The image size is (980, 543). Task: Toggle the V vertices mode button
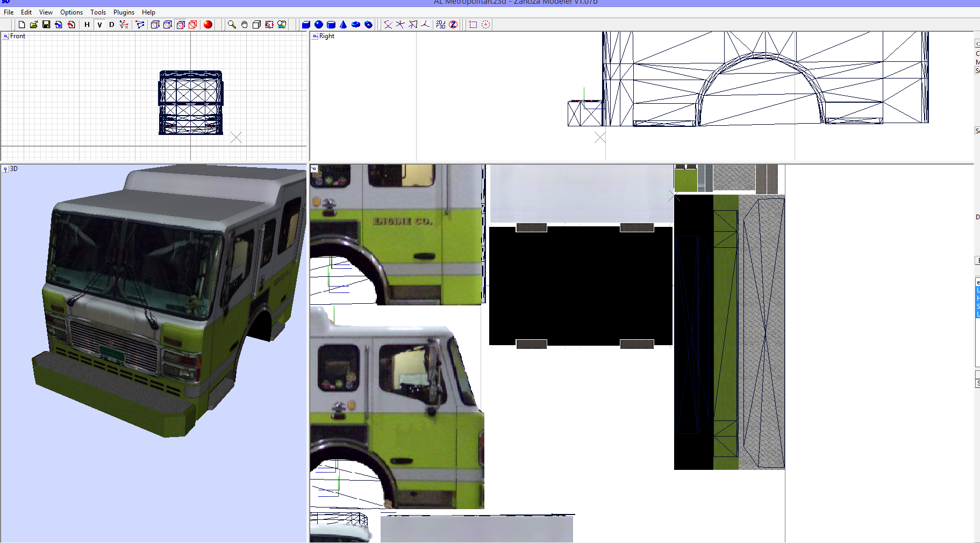tap(99, 24)
